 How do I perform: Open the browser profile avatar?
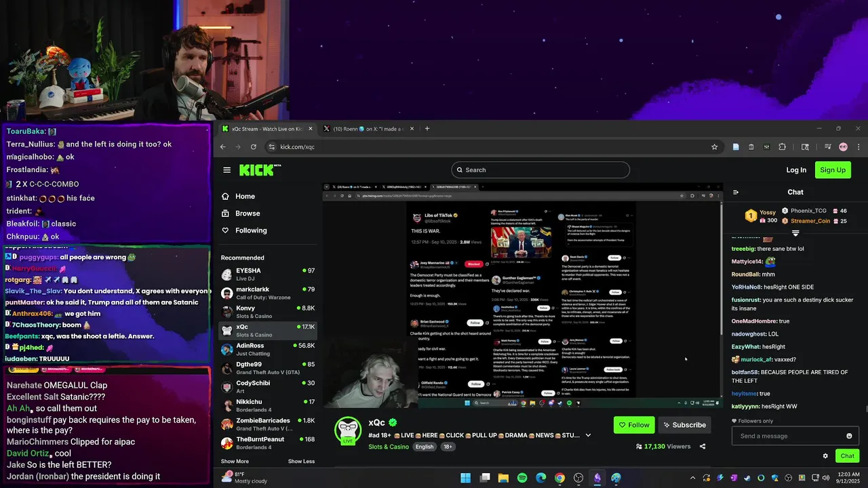844,147
